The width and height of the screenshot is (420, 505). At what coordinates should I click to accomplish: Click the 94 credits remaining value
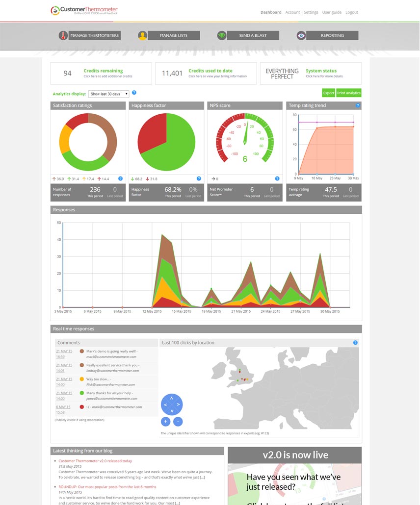coord(67,73)
